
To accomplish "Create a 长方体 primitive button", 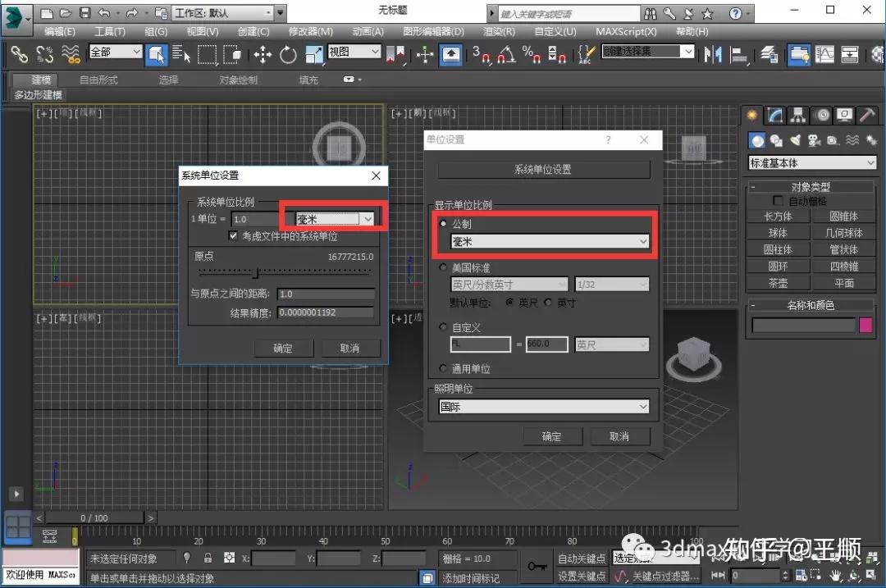I will click(778, 217).
